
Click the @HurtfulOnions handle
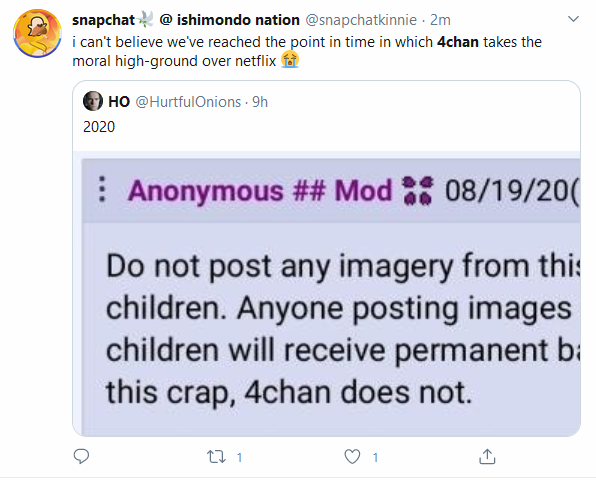coord(188,101)
